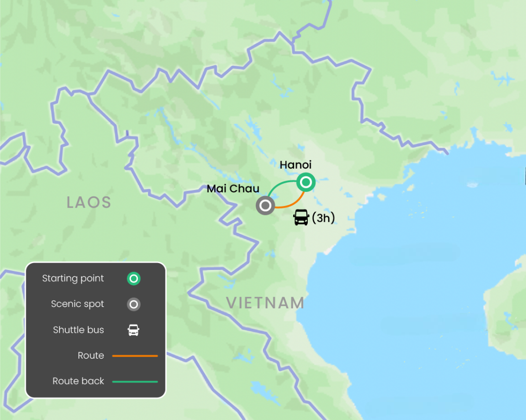526x420 pixels.
Task: Click the (3h) travel time label
Action: [x=323, y=218]
